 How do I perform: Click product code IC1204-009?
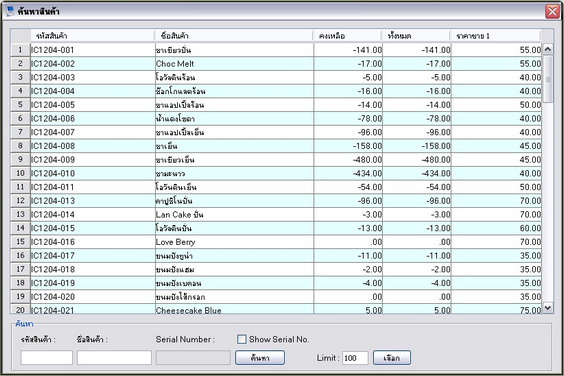(53, 159)
